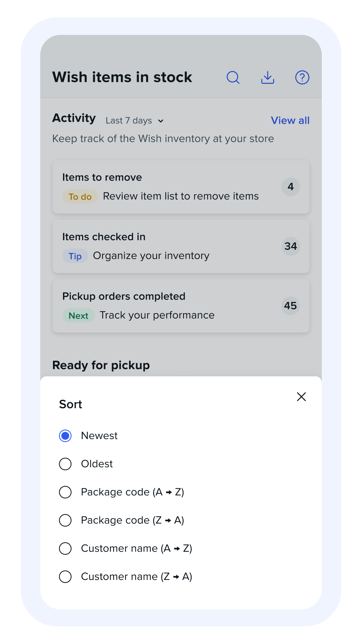Screen dimensions: 362x644
Task: Click the To do badge
Action: [x=80, y=197]
